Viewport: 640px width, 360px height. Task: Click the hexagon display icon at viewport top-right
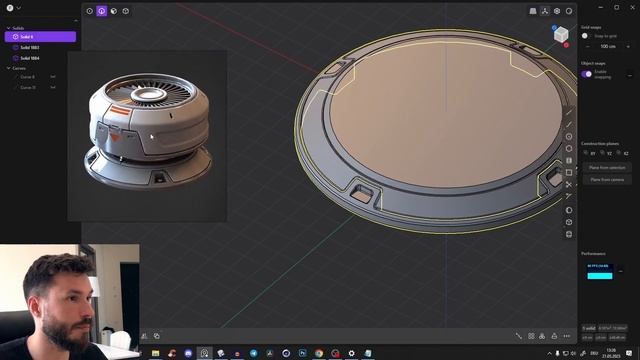point(557,11)
